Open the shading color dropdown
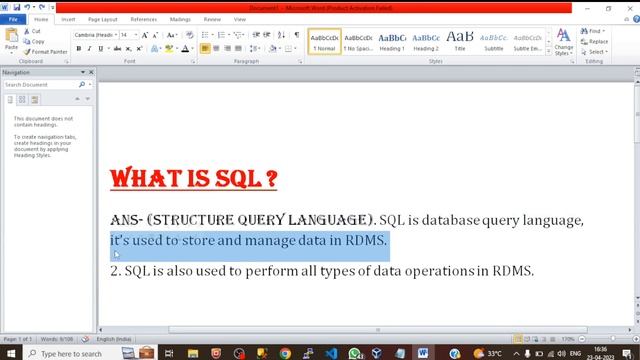Viewport: 640px width, 360px height. coord(280,49)
